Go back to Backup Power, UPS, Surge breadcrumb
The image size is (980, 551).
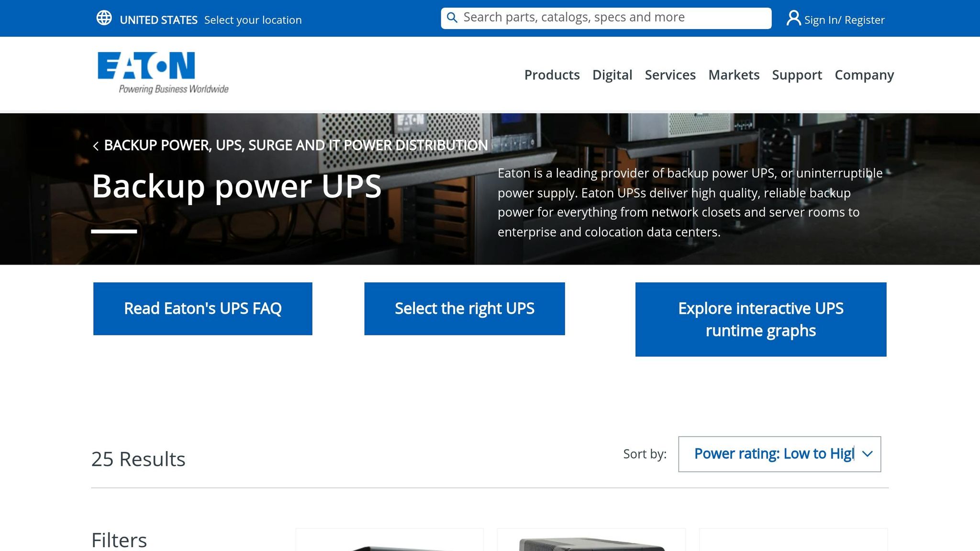coord(296,145)
